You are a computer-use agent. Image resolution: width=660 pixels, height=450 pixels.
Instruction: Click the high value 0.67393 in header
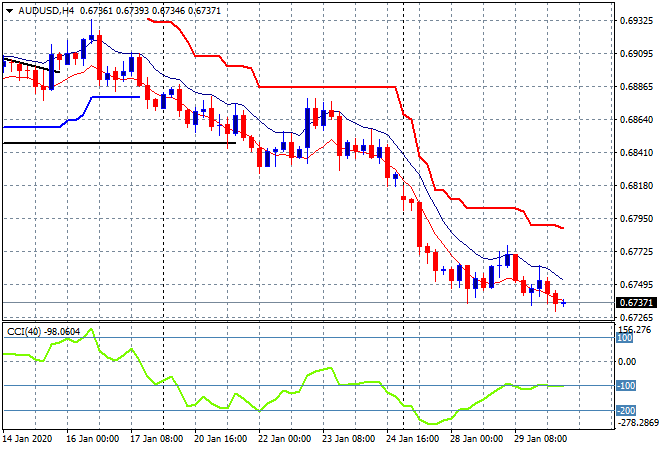[x=132, y=11]
